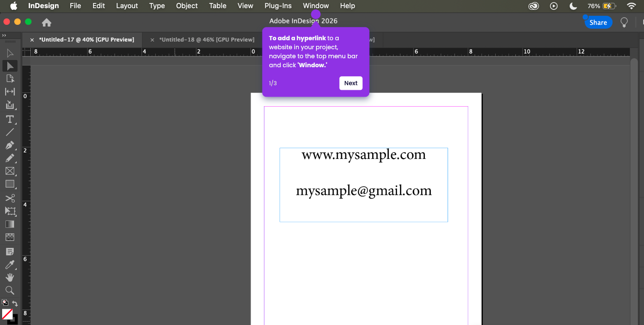Select the Scissors tool
The height and width of the screenshot is (325, 644).
pyautogui.click(x=10, y=198)
